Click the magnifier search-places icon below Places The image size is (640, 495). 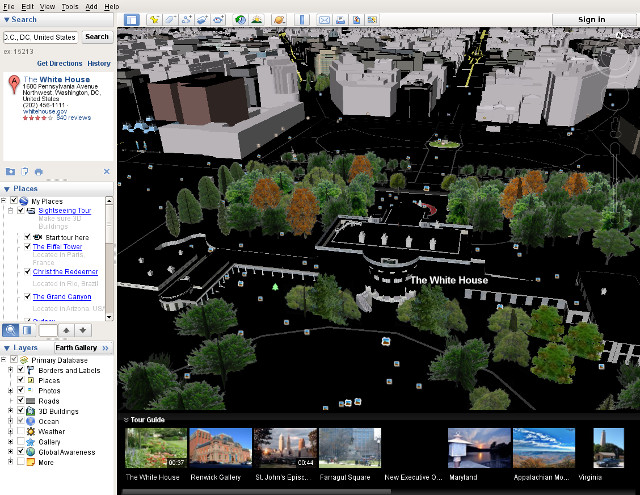coord(10,329)
